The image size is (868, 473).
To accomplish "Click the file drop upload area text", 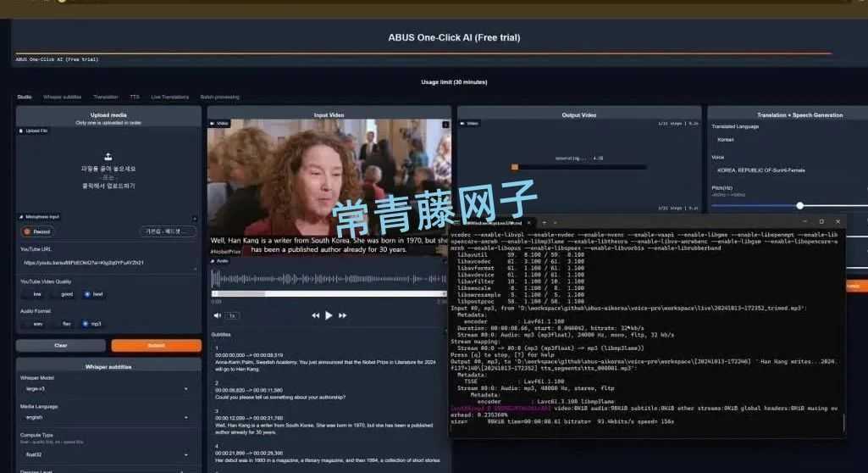I will click(108, 177).
